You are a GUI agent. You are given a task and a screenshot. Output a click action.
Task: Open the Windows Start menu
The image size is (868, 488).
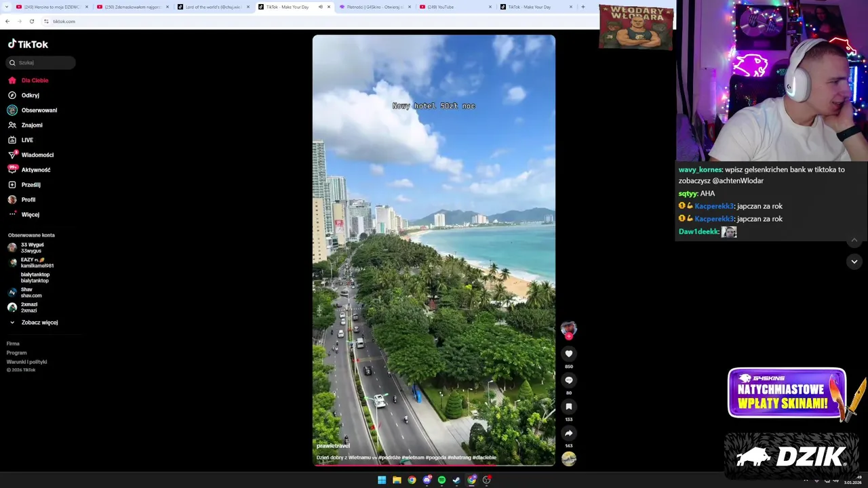[x=382, y=480]
